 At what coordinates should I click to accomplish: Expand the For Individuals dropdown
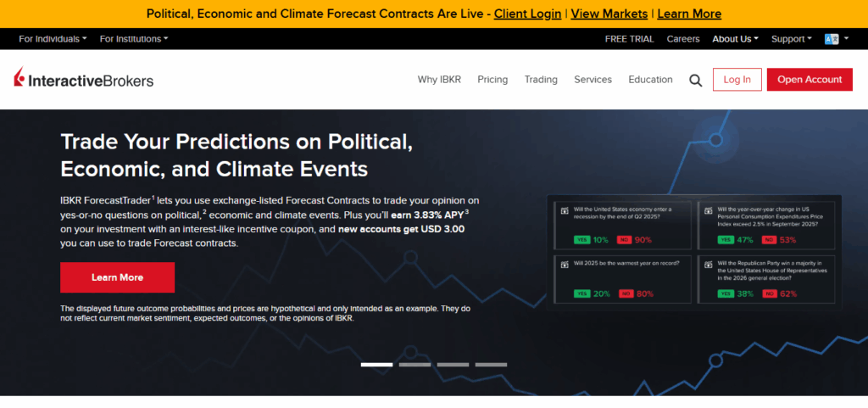point(53,39)
